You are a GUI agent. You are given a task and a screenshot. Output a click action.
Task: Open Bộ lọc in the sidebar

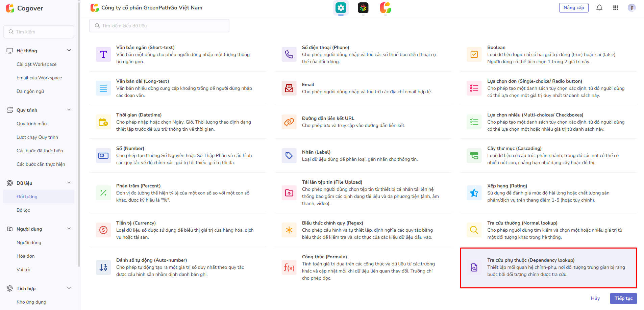pyautogui.click(x=23, y=210)
